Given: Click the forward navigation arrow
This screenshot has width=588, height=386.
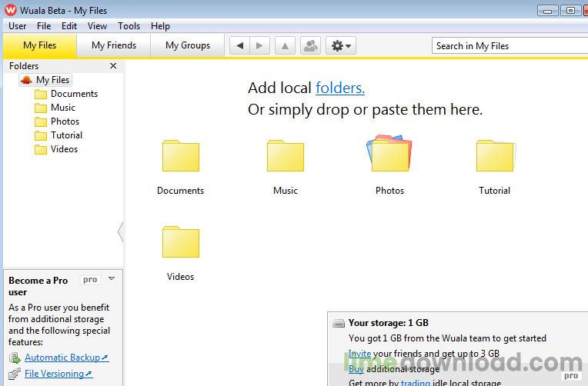Looking at the screenshot, I should pos(261,46).
